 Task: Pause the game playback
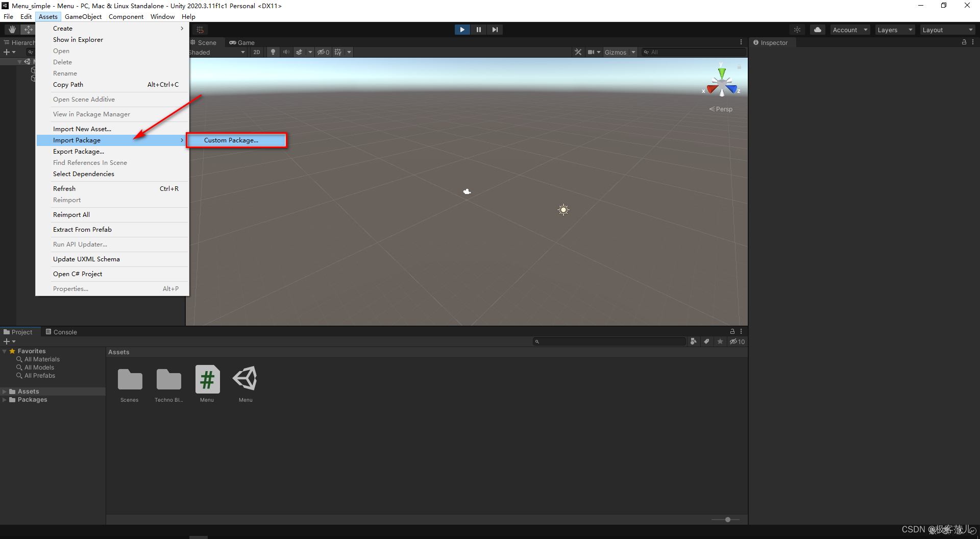(478, 30)
